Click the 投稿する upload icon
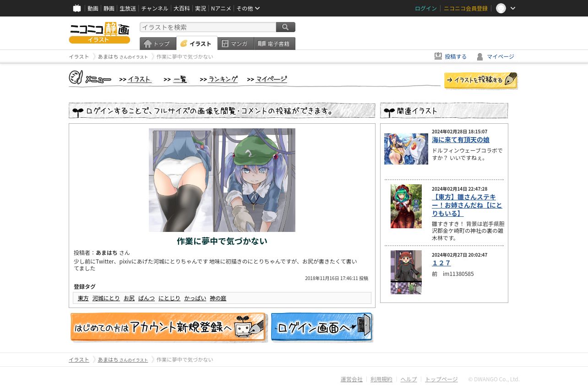Image resolution: width=588 pixels, height=385 pixels. pos(438,56)
